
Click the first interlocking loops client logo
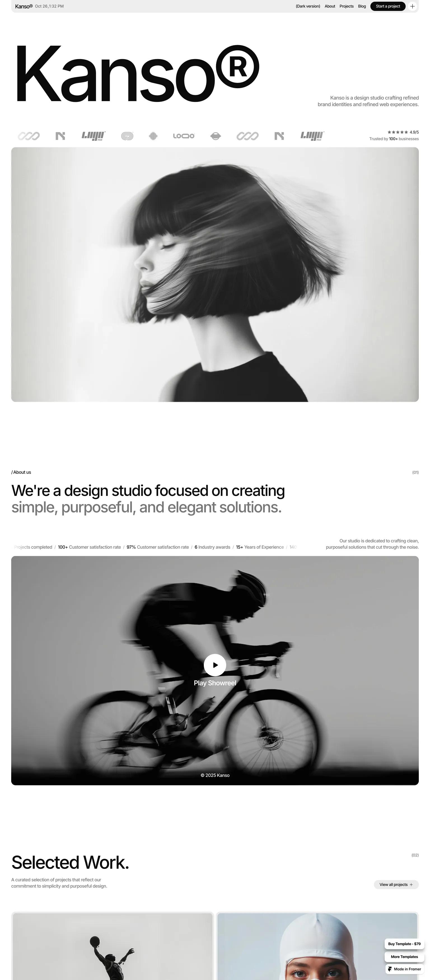click(29, 136)
